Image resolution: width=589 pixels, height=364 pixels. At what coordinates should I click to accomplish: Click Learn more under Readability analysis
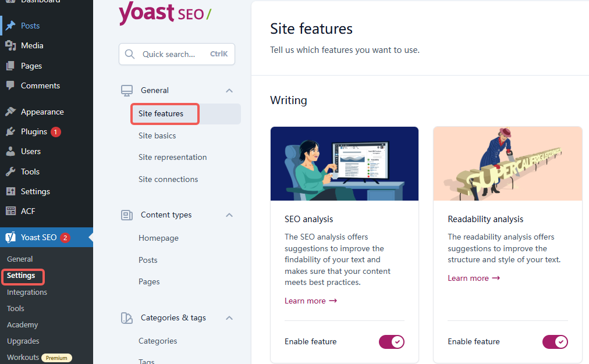[x=474, y=278]
